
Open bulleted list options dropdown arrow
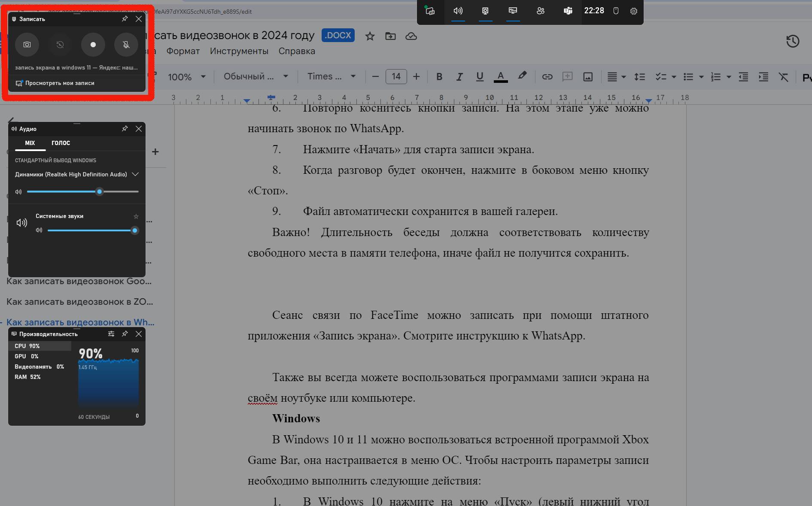pos(701,77)
